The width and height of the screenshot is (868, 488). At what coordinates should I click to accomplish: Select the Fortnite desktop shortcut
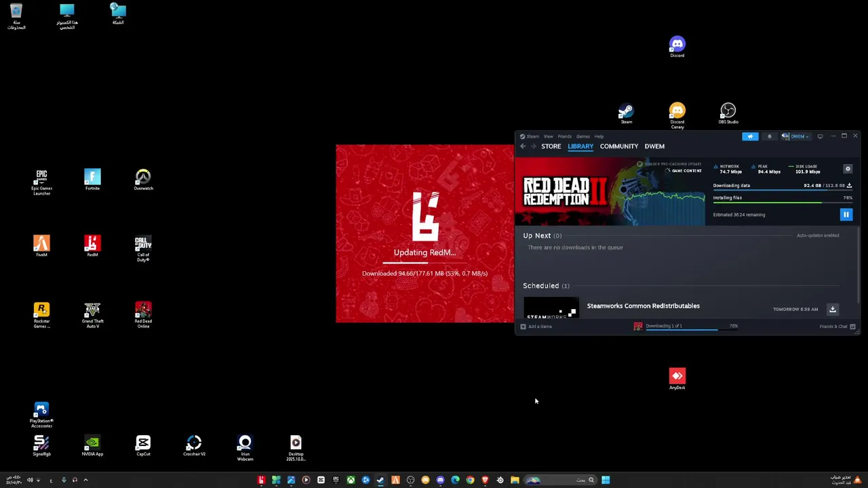92,180
